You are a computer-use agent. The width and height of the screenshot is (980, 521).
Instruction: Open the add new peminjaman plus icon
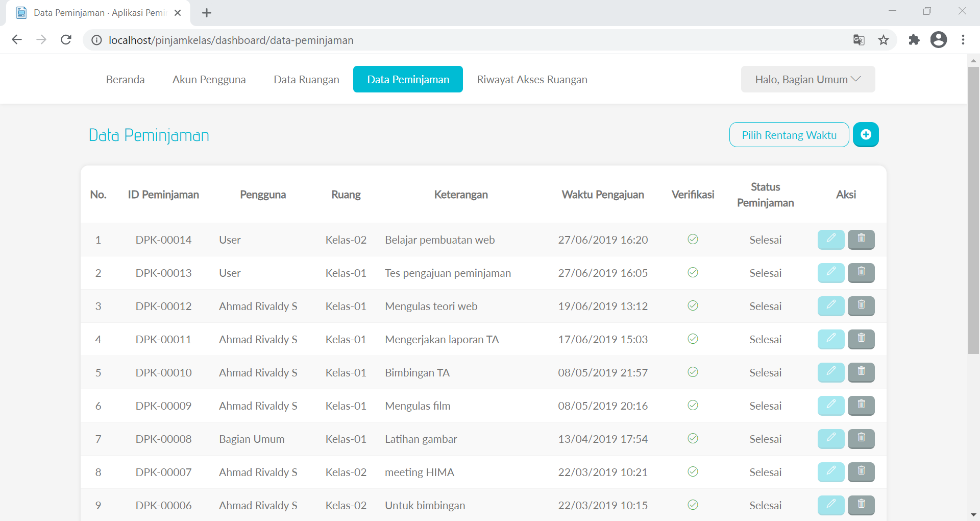pos(866,134)
